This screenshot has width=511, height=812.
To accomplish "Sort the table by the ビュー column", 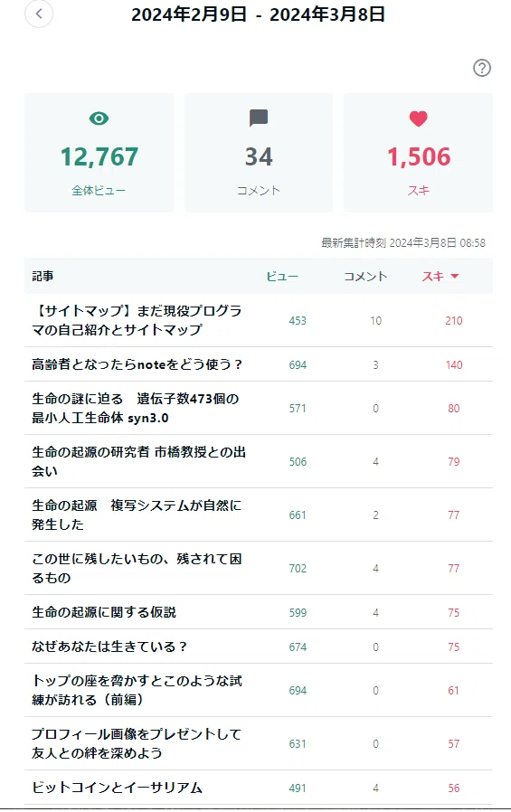I will (282, 277).
